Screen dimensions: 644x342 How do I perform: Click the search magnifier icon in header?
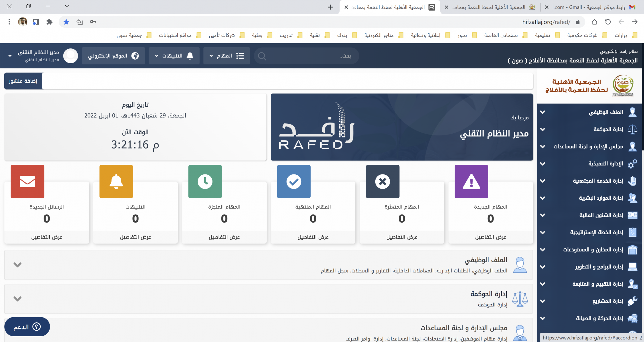262,56
